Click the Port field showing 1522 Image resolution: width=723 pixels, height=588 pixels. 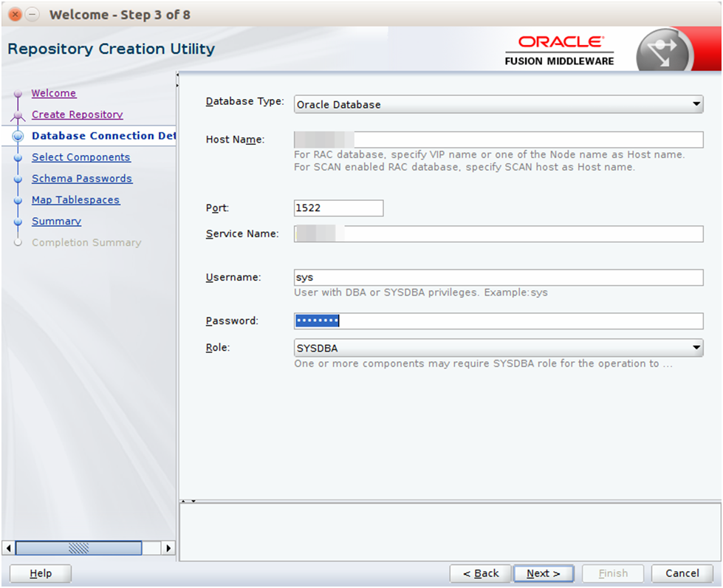338,208
